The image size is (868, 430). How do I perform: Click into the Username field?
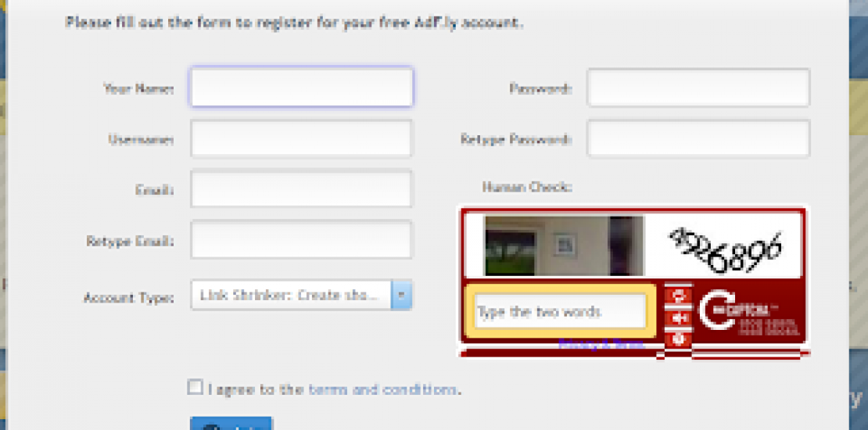tap(301, 138)
